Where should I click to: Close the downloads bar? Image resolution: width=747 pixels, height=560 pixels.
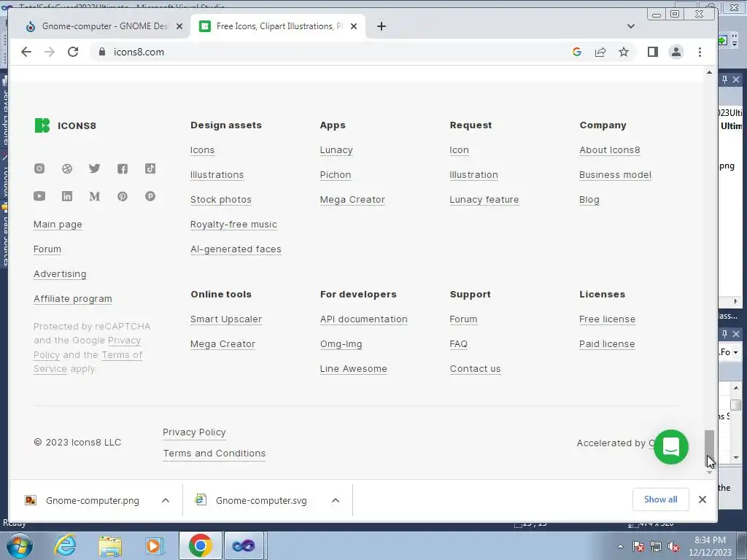(x=703, y=499)
